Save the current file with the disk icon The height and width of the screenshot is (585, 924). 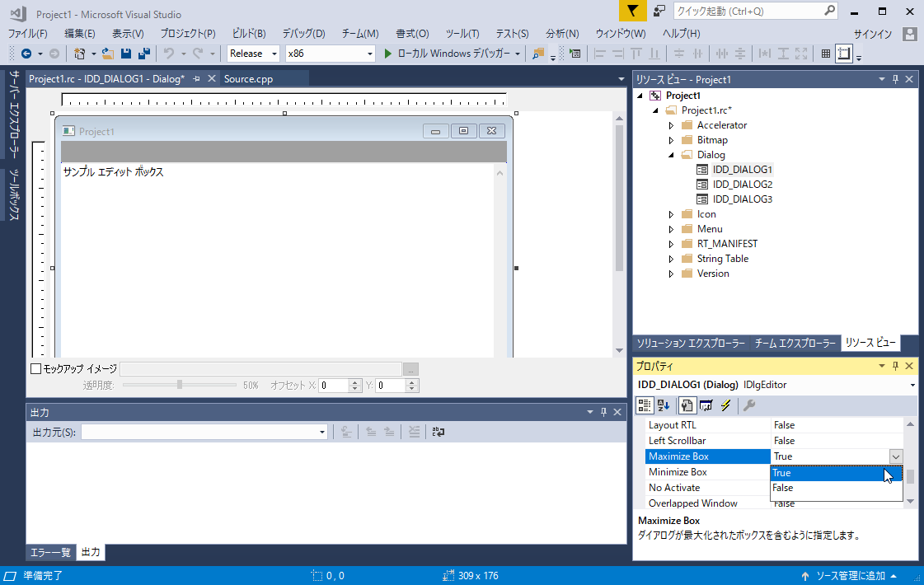[x=125, y=54]
